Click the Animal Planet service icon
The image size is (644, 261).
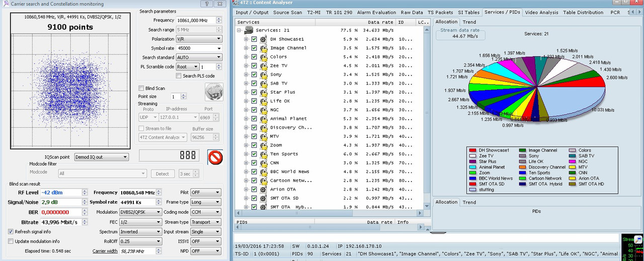[x=263, y=119]
